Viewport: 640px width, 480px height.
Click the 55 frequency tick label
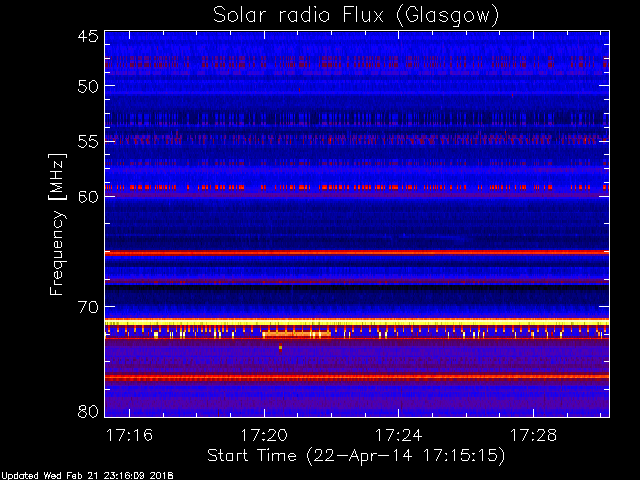click(x=88, y=141)
